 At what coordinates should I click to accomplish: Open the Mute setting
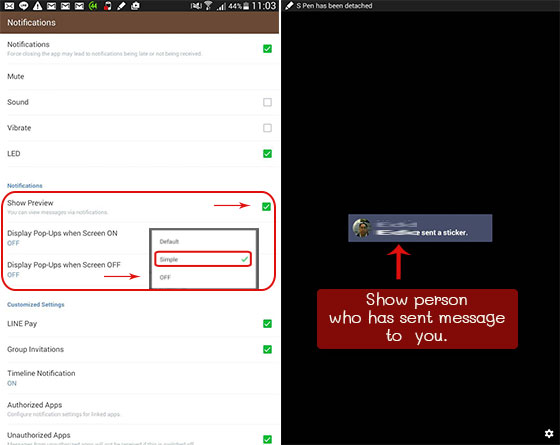coord(139,77)
